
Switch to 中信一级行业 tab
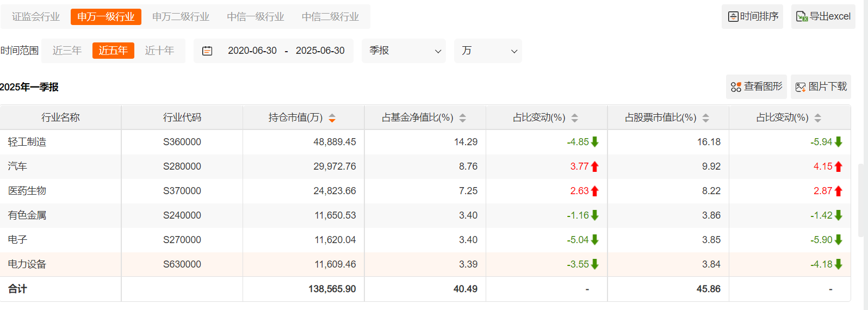pyautogui.click(x=256, y=17)
